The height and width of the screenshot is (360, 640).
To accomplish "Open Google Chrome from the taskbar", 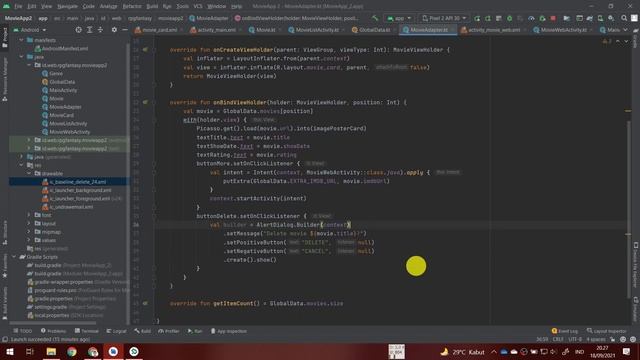I will [72, 351].
